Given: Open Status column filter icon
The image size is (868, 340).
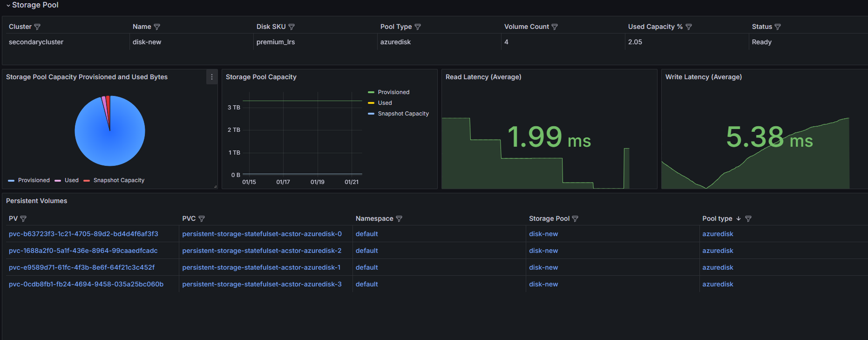Looking at the screenshot, I should point(778,27).
